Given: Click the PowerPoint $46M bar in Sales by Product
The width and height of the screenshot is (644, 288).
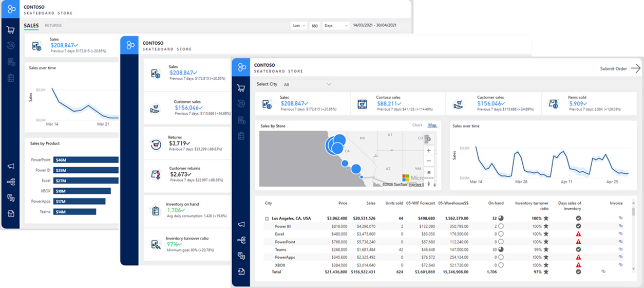Looking at the screenshot, I should tap(85, 160).
